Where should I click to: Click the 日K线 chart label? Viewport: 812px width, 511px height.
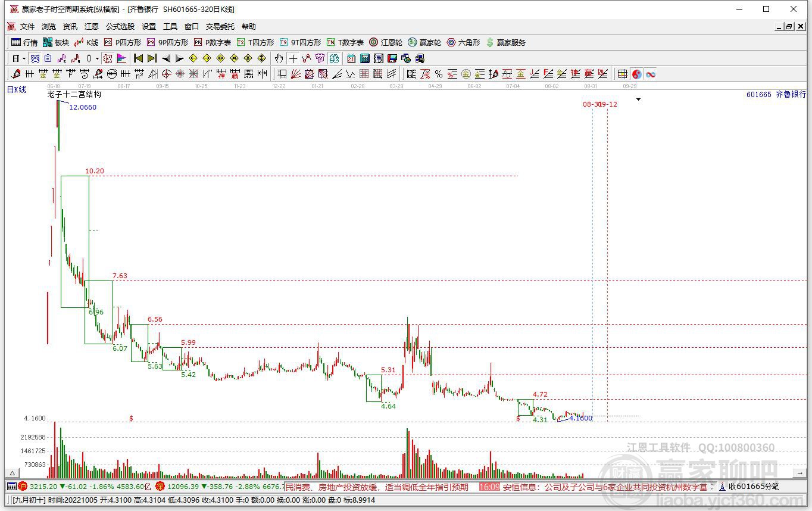click(17, 90)
